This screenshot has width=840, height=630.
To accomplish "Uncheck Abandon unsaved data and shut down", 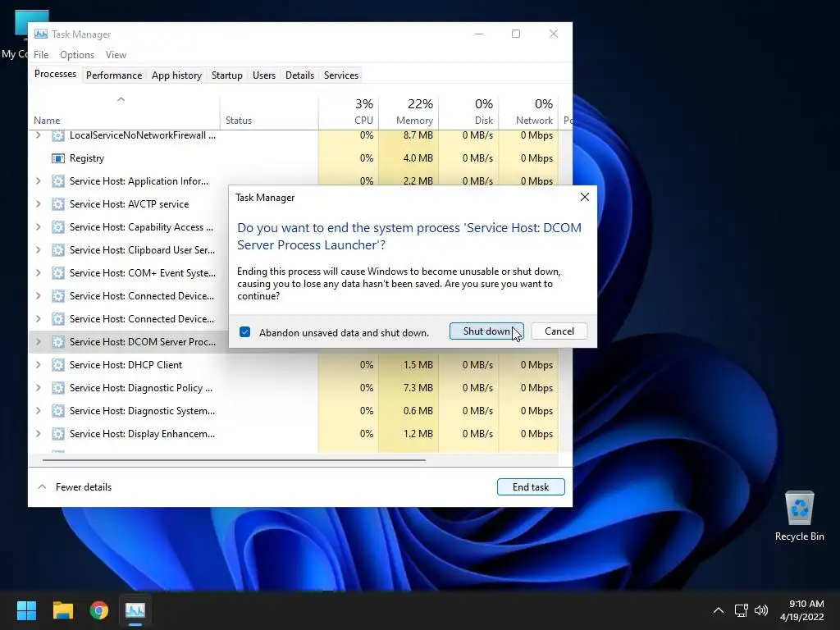I will tap(244, 332).
